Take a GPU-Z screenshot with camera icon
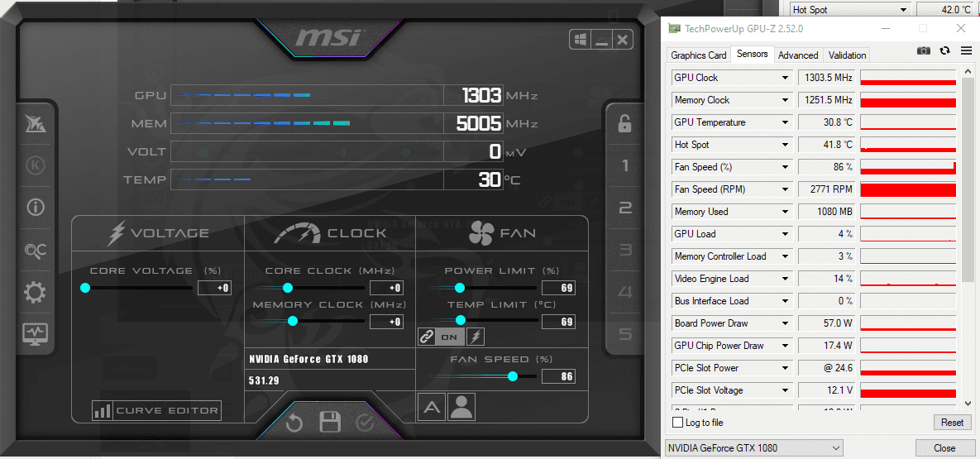 [x=924, y=50]
